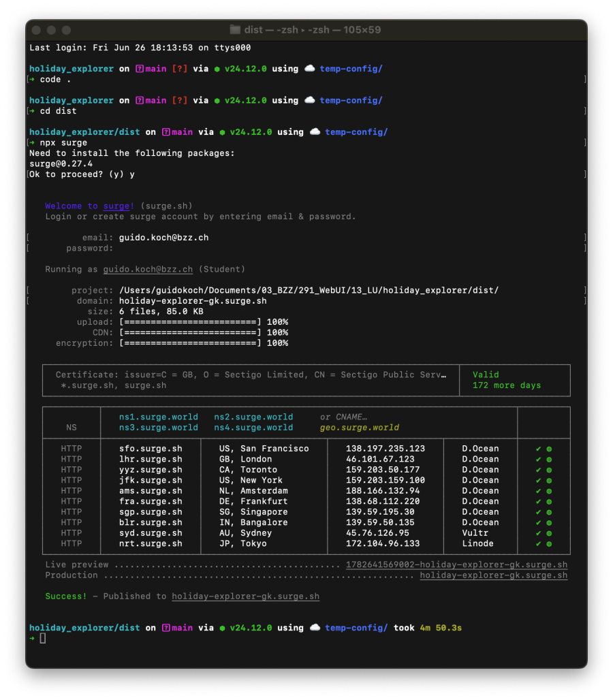Click the 'code .' command text
613x700 pixels.
pyautogui.click(x=55, y=80)
